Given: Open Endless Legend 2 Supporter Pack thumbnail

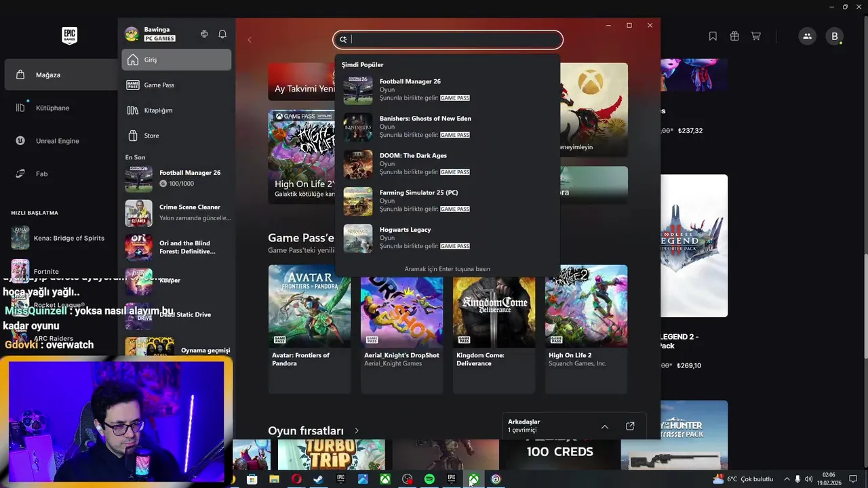Looking at the screenshot, I should (x=694, y=245).
